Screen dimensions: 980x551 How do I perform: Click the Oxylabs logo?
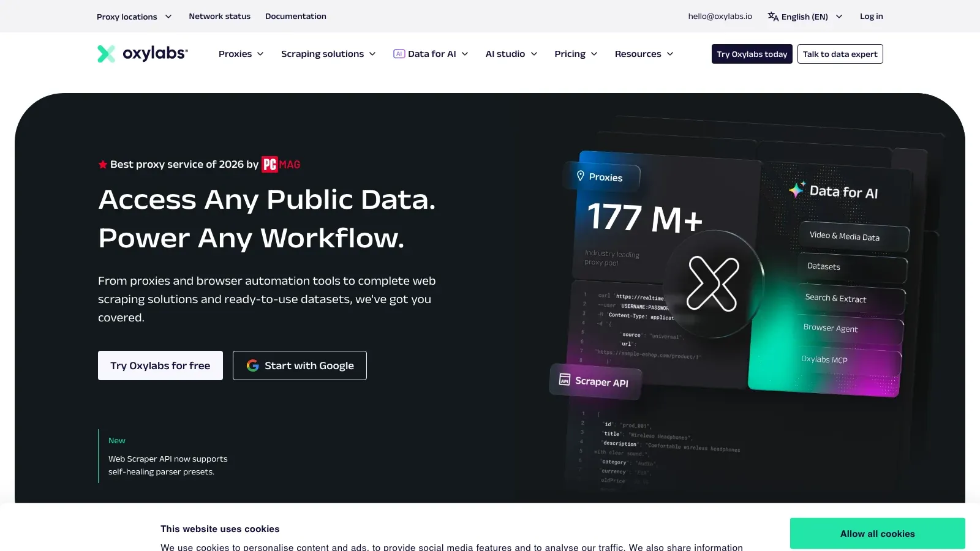tap(143, 54)
